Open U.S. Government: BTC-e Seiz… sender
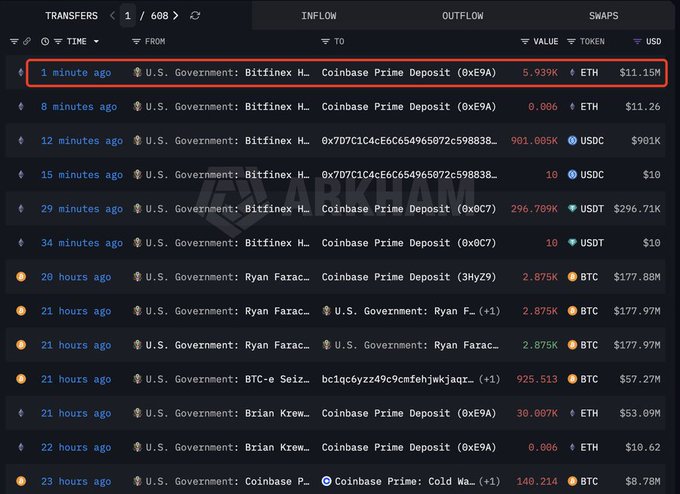This screenshot has width=680, height=494. 227,379
